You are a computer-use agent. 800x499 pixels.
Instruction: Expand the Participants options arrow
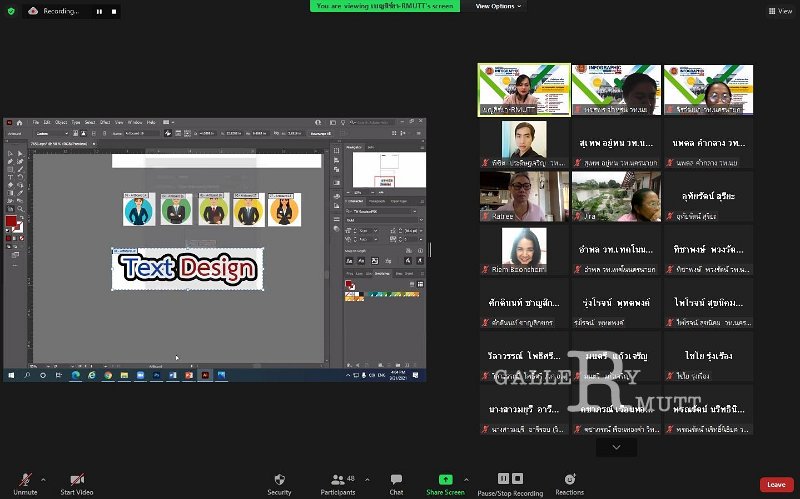(x=367, y=480)
